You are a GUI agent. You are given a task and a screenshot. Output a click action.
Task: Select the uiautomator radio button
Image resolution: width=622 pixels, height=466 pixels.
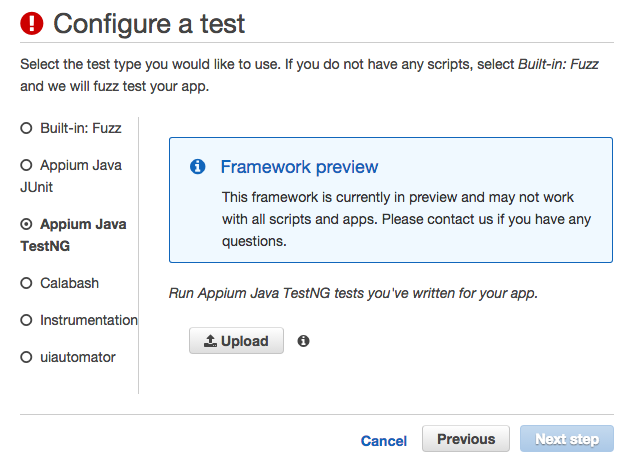coord(26,357)
